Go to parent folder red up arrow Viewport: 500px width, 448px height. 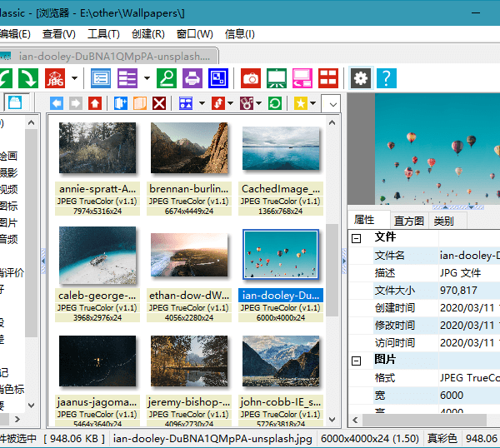(x=94, y=103)
